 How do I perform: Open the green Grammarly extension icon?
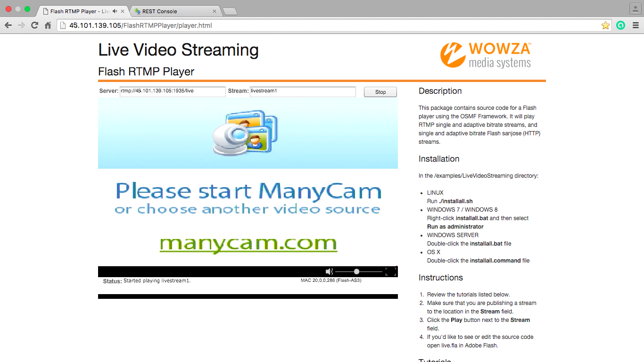coord(621,25)
